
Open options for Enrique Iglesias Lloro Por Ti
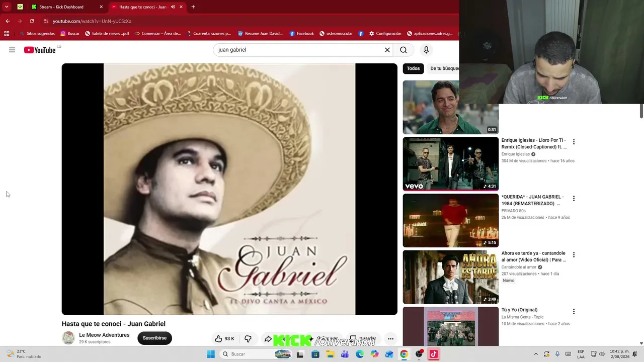point(574,142)
